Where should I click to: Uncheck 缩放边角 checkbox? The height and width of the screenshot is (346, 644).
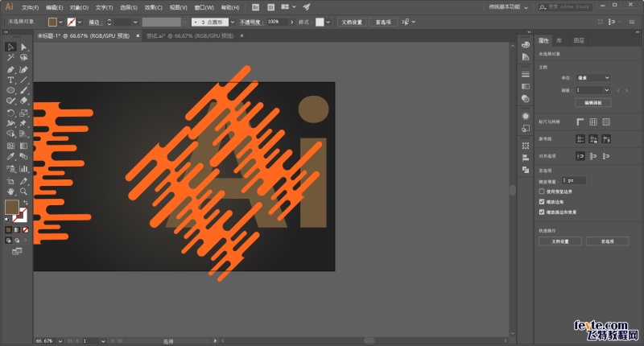click(x=542, y=201)
